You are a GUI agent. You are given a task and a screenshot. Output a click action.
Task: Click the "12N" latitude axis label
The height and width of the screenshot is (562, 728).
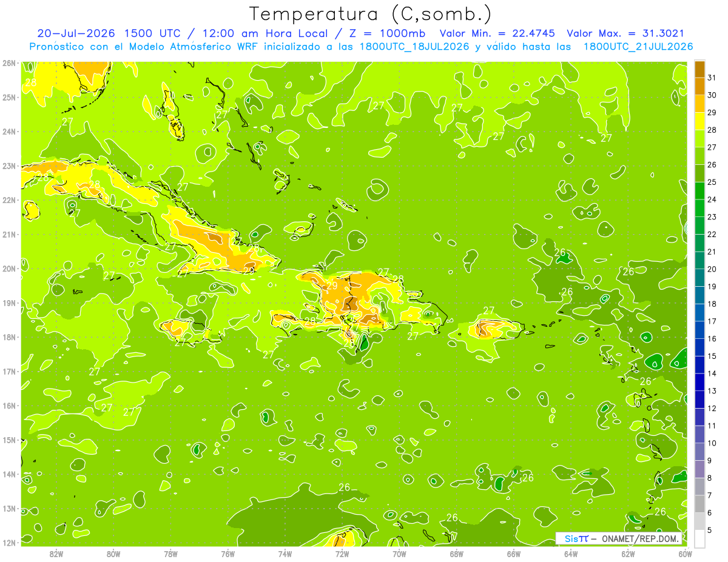8,542
